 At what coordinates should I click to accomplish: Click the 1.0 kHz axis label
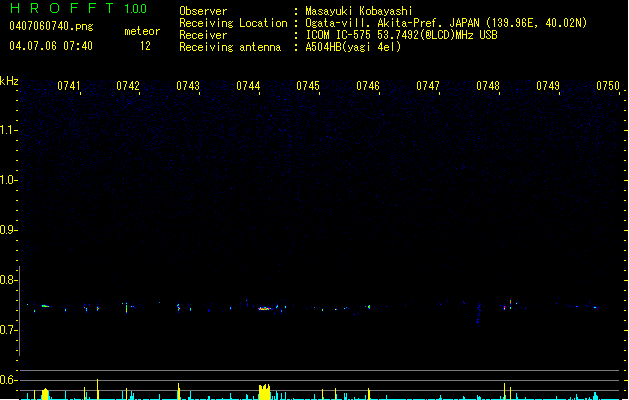point(8,180)
